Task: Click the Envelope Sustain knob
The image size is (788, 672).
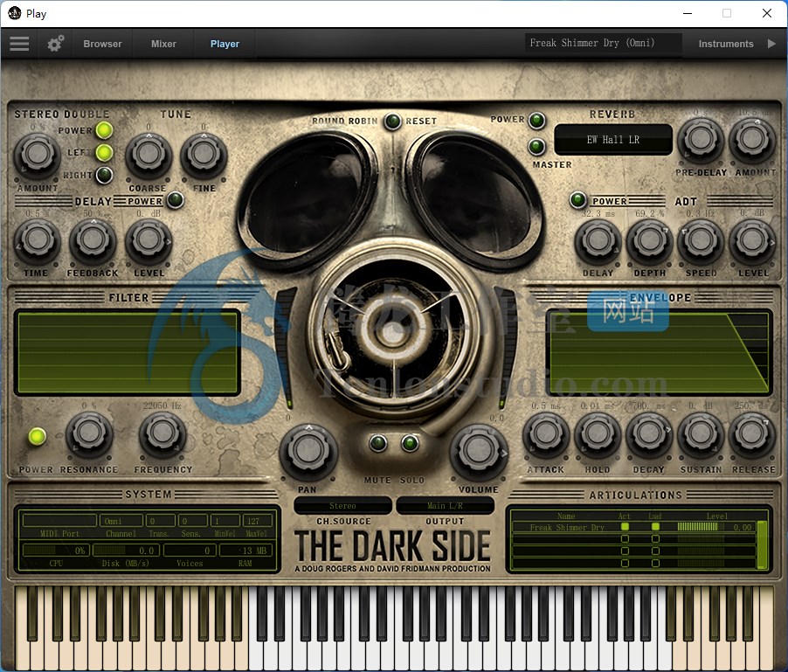Action: pyautogui.click(x=701, y=435)
